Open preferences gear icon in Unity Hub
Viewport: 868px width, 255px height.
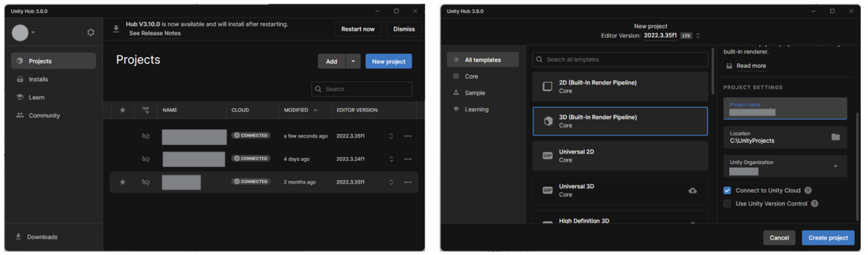(x=91, y=33)
